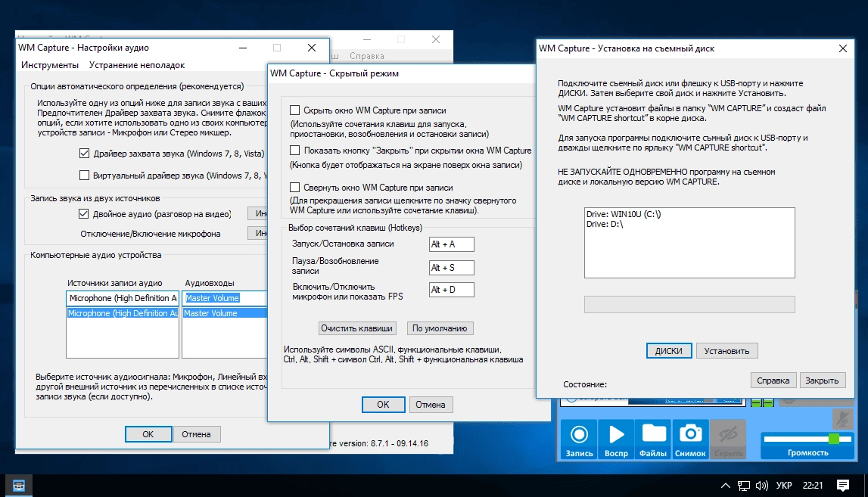Minimize the Настройки аудио window
Viewport: 868px width, 497px height.
pos(242,48)
